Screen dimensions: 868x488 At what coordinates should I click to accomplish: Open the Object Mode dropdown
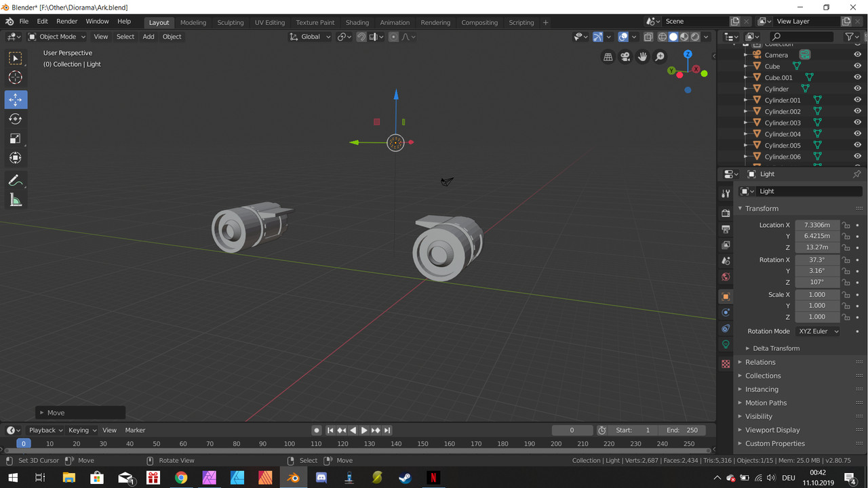(57, 37)
